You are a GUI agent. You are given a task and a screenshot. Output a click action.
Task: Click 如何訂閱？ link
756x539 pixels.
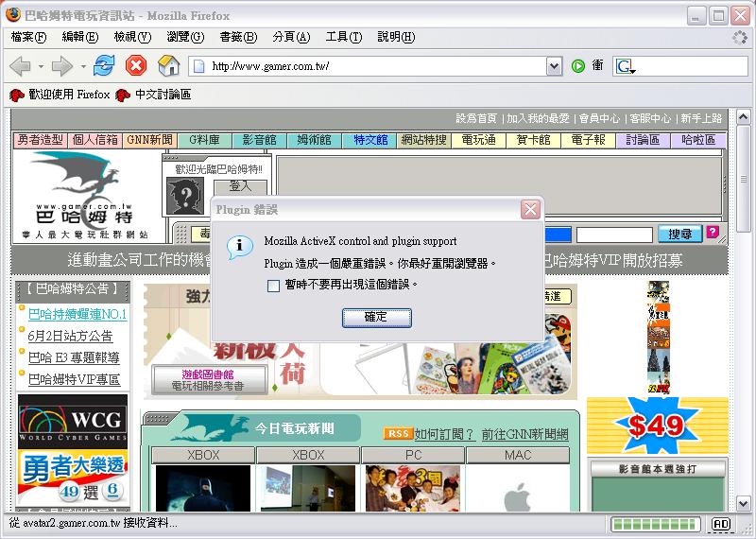point(444,434)
